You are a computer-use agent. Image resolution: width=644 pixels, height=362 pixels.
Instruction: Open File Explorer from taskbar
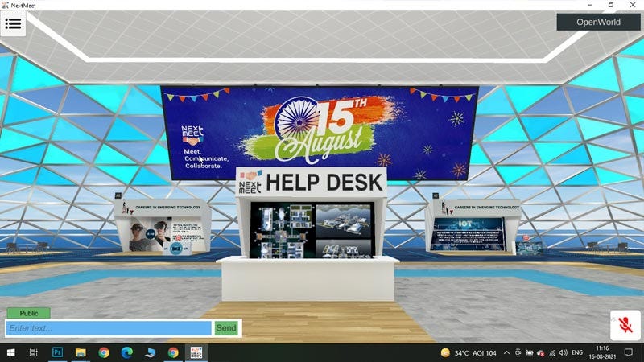click(80, 352)
